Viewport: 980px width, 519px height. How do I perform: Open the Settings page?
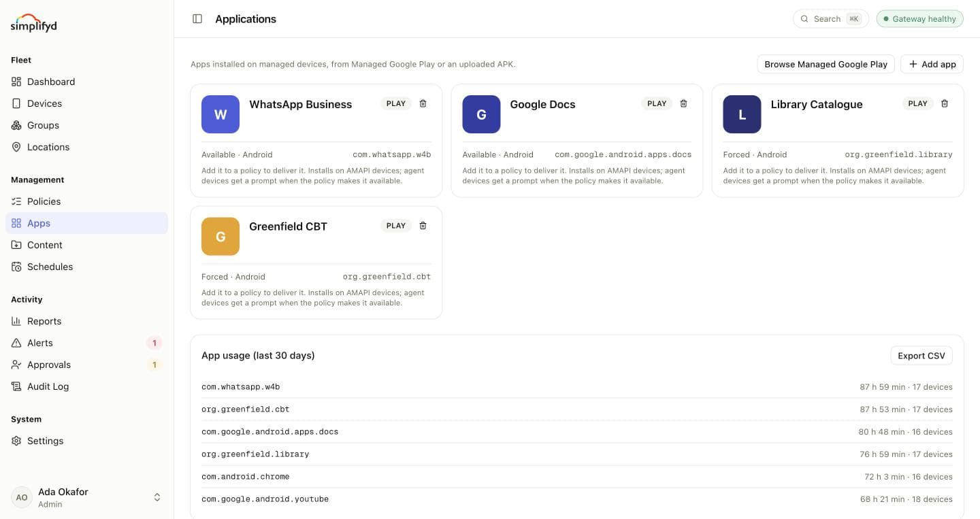86,441
